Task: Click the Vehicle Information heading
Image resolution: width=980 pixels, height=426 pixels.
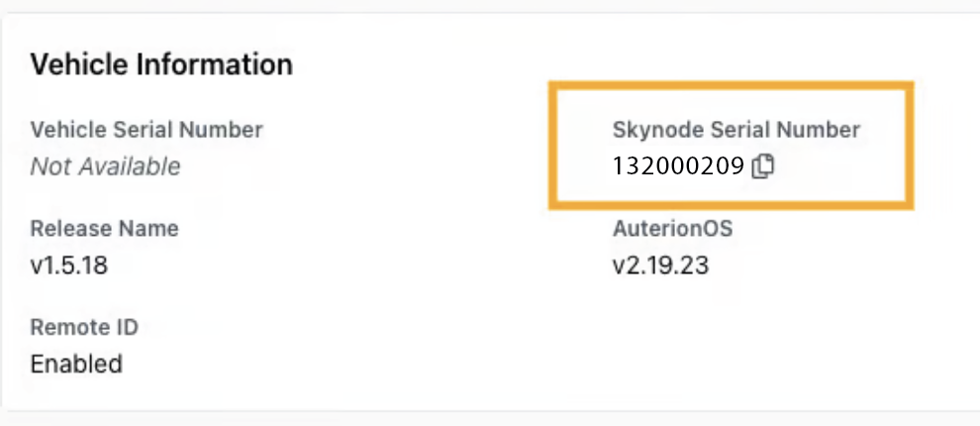Action: (x=161, y=65)
